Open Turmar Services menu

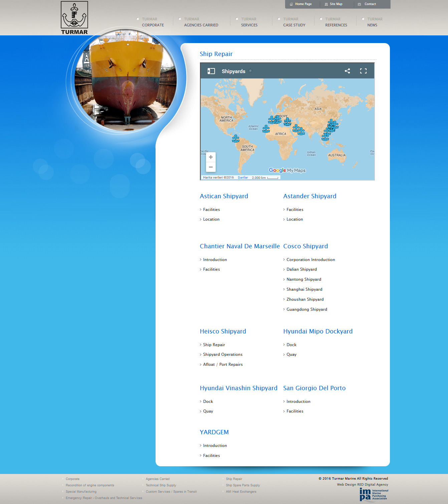point(249,22)
